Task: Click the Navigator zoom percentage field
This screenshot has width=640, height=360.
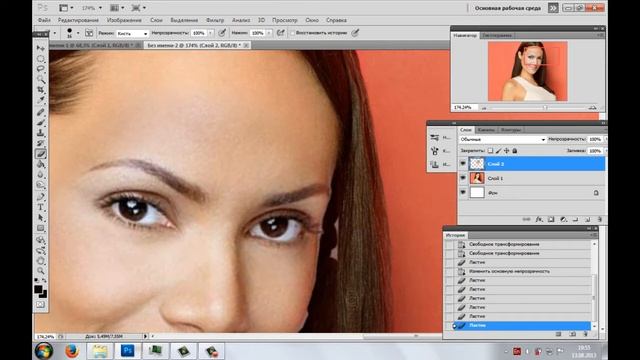Action: [462, 107]
